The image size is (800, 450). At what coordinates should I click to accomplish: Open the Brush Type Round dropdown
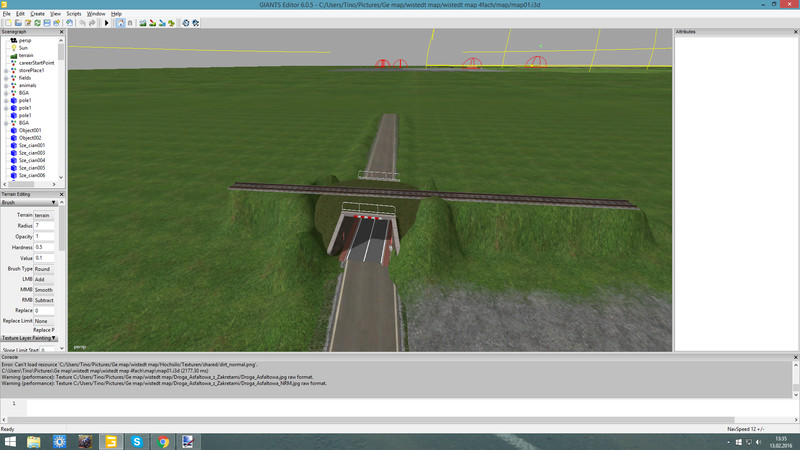tap(45, 269)
